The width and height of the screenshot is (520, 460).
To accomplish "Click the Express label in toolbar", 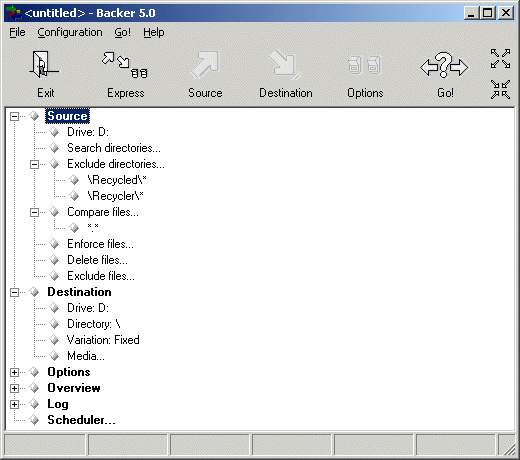I will coord(126,93).
